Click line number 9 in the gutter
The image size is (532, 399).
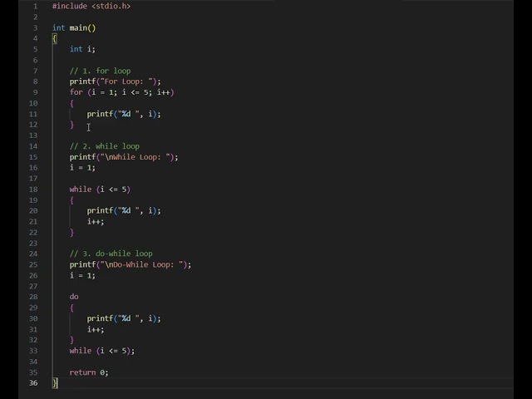(36, 92)
